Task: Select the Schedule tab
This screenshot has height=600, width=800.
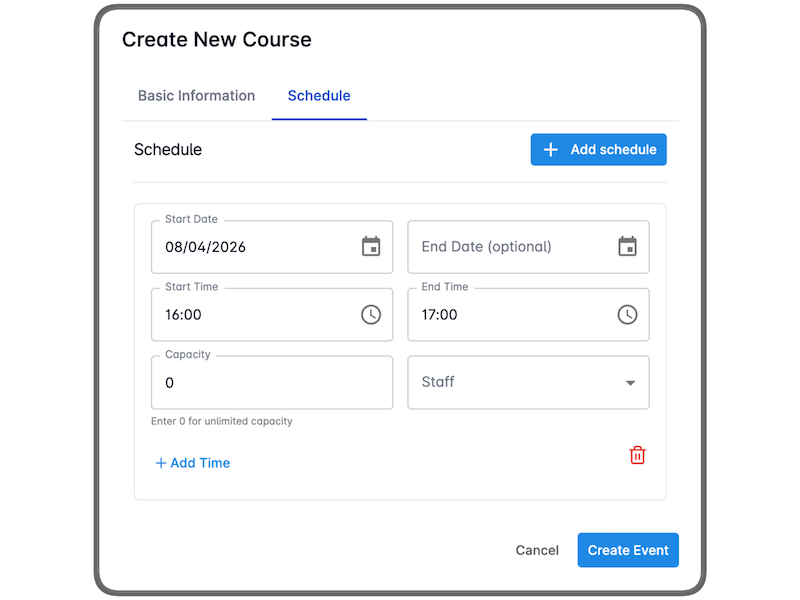Action: pos(319,95)
